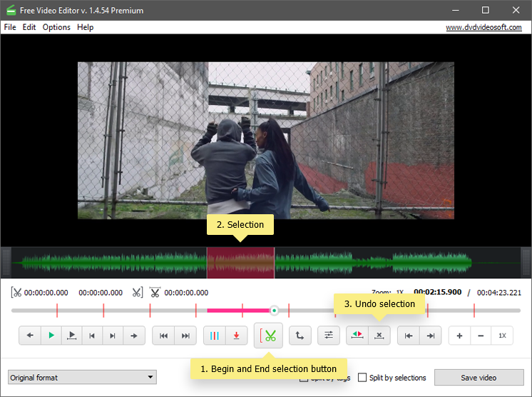Click the pink selected range on seek bar
This screenshot has width=532, height=397.
tap(238, 311)
